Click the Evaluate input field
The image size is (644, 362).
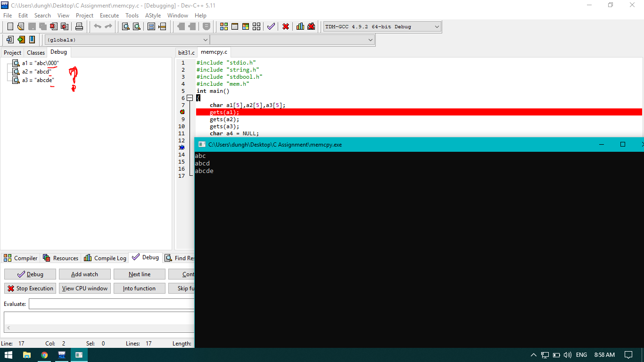point(111,304)
